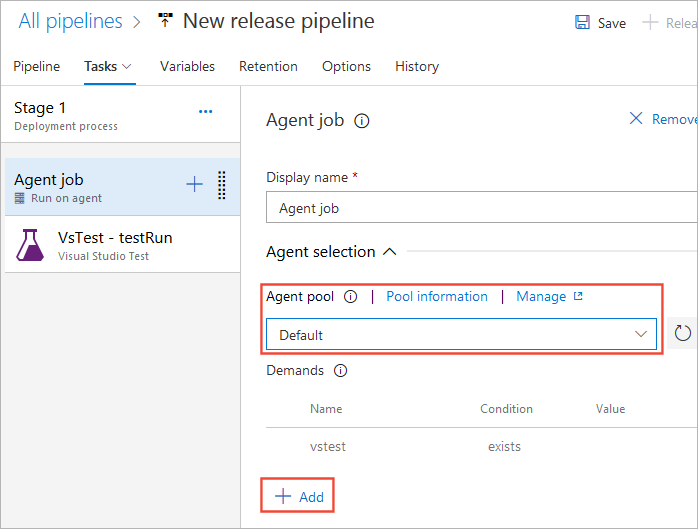Navigate to All pipelines breadcrumb

(70, 21)
